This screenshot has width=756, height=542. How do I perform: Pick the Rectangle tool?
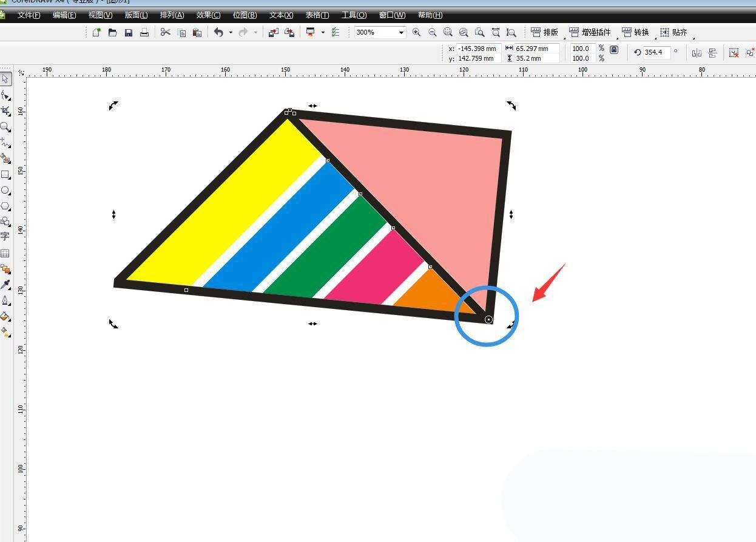coord(5,175)
